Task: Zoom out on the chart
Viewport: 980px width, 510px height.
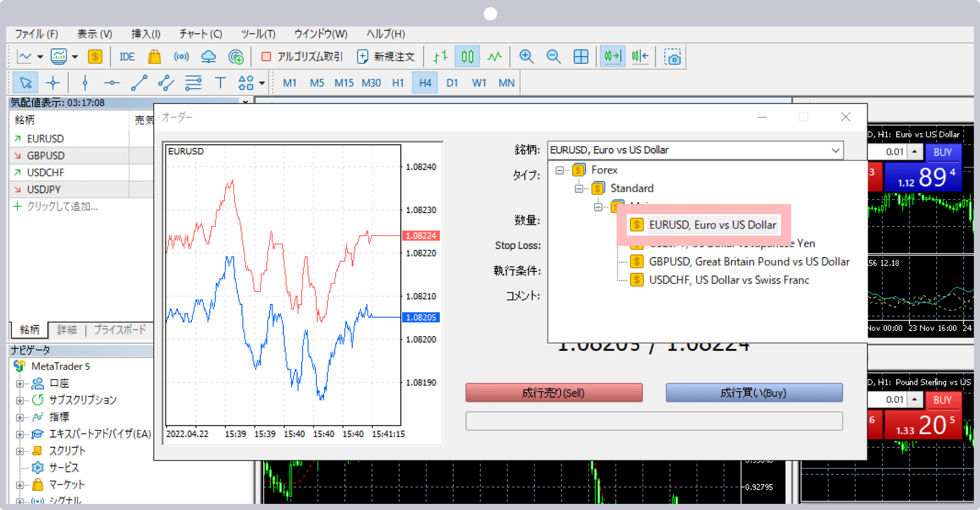Action: (x=553, y=57)
